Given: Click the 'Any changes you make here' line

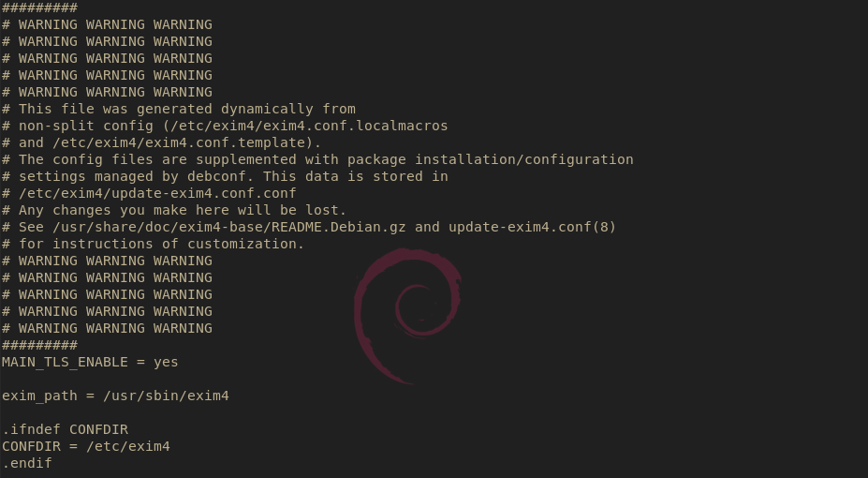Looking at the screenshot, I should tap(183, 210).
